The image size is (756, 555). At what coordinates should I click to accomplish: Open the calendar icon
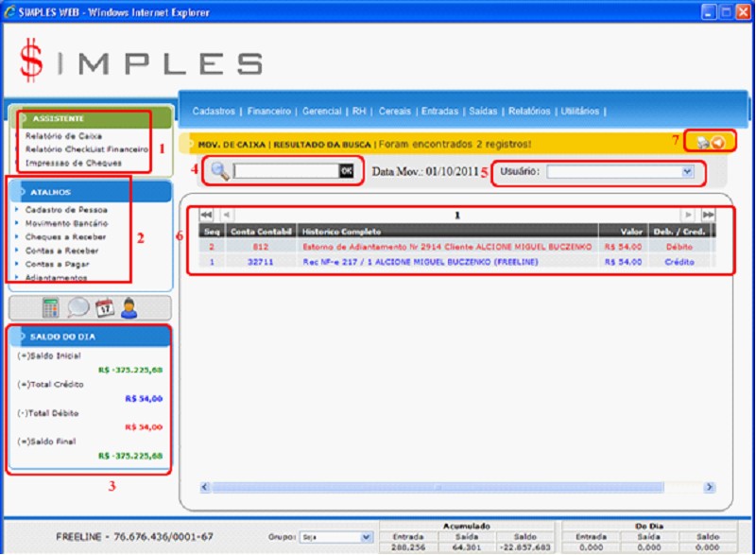[105, 307]
